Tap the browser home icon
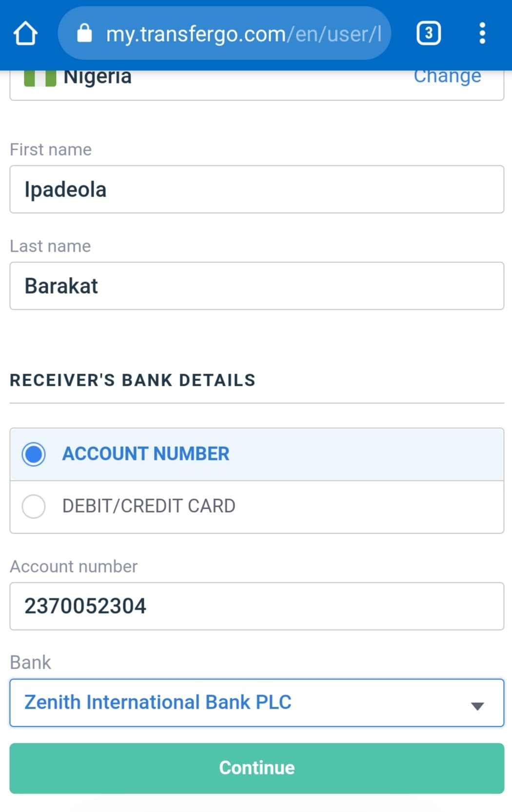Screen dimensions: 512x812 (25, 34)
